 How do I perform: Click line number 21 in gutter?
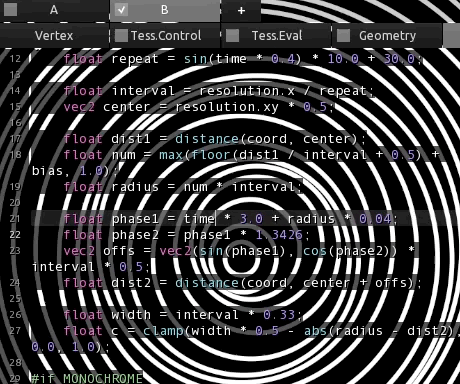point(15,219)
